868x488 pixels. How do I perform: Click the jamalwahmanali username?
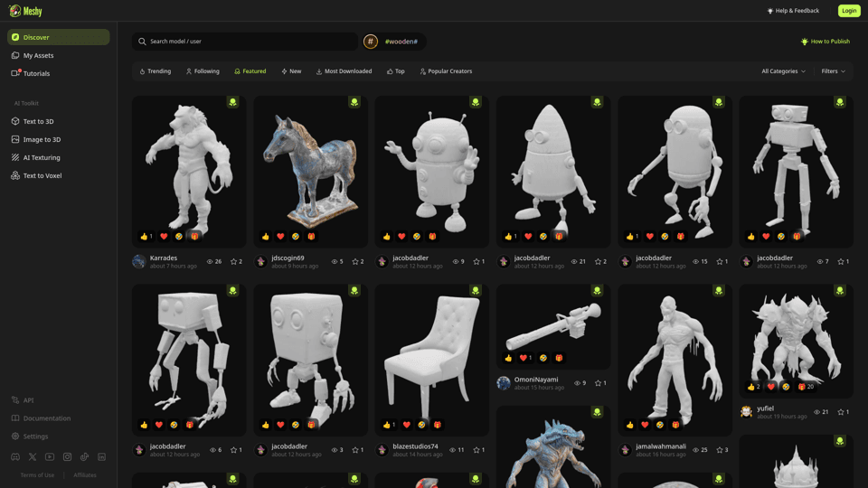click(x=661, y=446)
